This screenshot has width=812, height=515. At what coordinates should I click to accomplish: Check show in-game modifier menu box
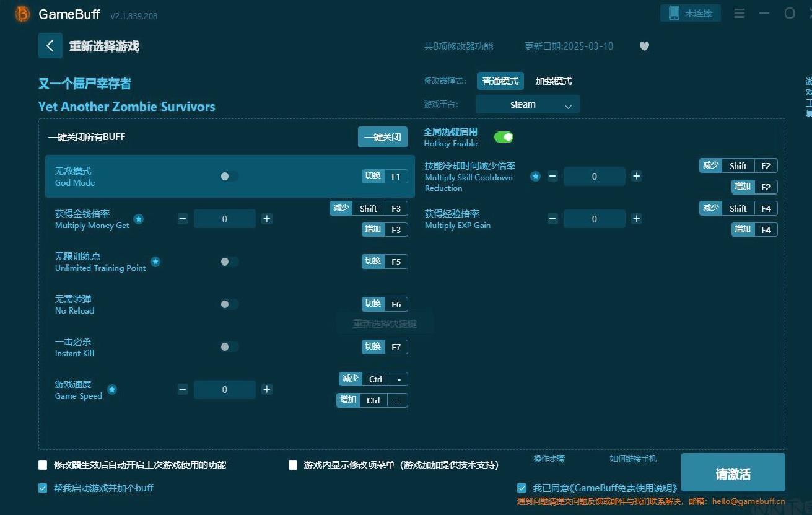coord(293,465)
